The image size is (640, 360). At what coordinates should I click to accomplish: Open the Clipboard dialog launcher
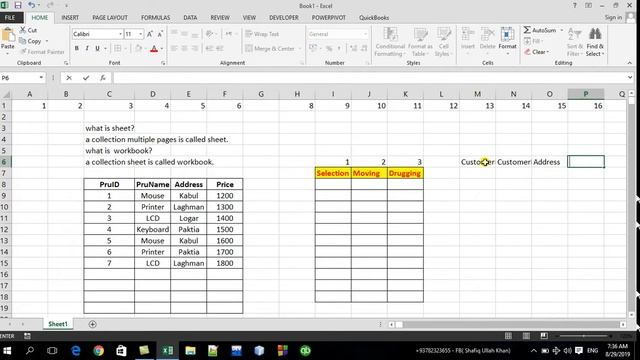pyautogui.click(x=66, y=63)
